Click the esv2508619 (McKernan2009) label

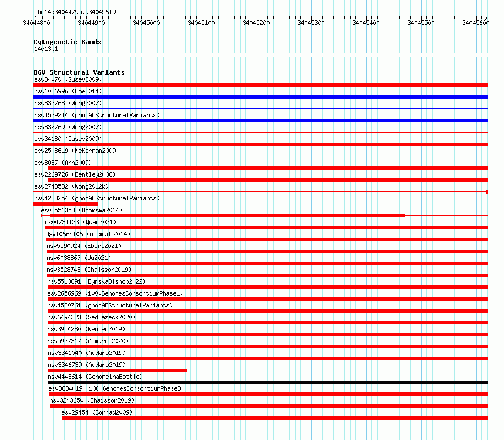76,151
